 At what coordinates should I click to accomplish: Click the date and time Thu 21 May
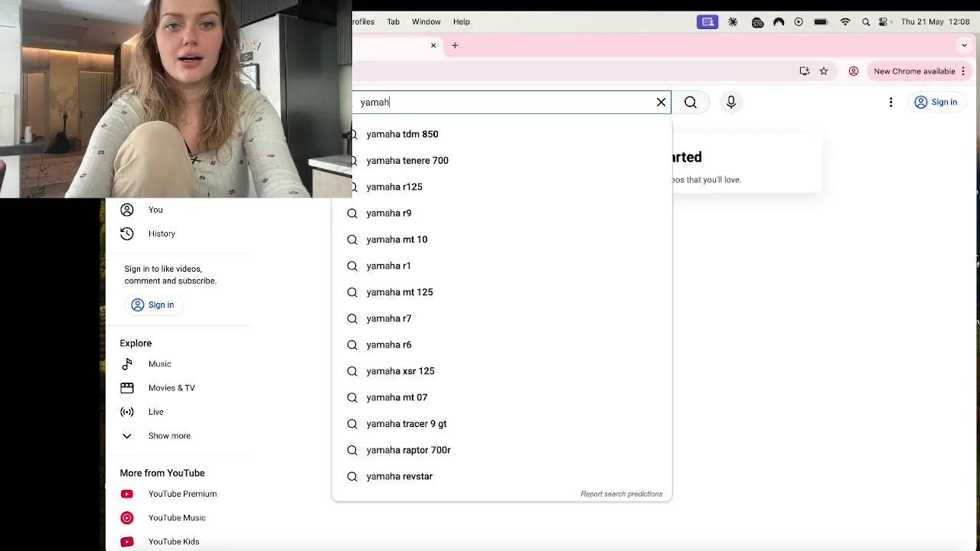pos(936,22)
